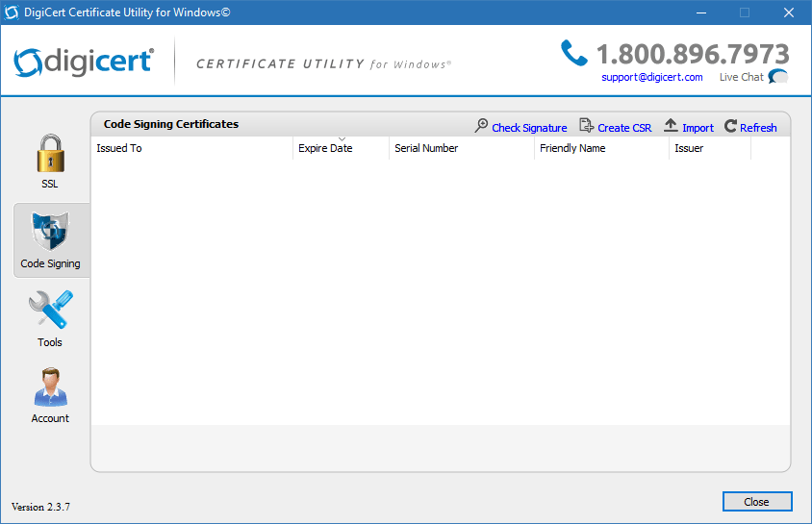Sort by Issued To column header

(x=191, y=148)
